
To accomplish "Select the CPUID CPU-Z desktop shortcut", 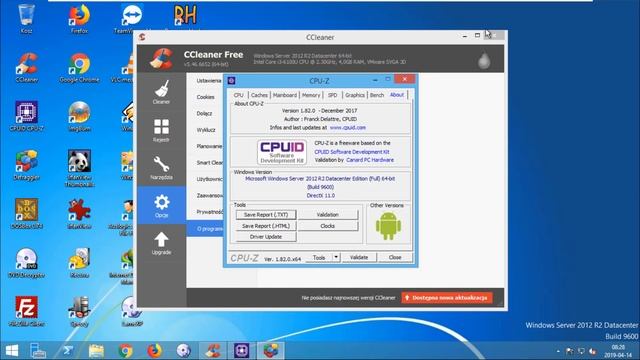I will point(27,116).
